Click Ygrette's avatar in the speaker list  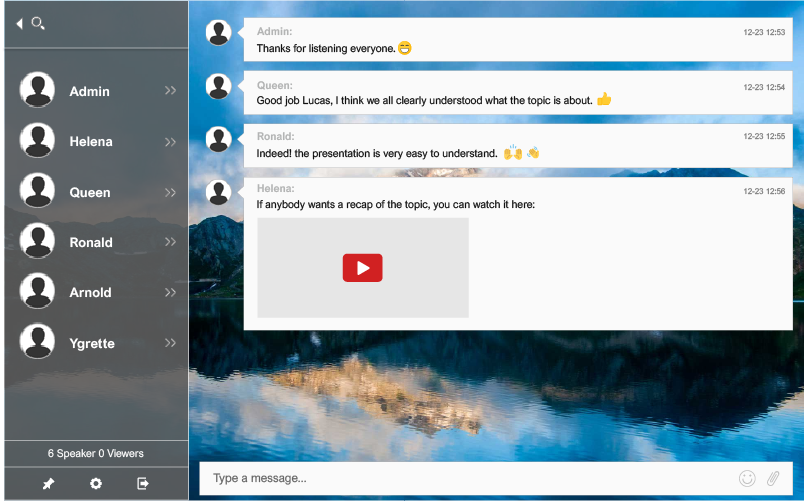tap(37, 342)
